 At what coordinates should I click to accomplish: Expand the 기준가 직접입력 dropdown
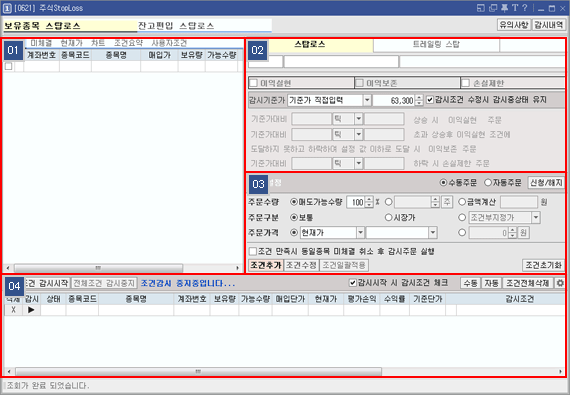[x=367, y=100]
